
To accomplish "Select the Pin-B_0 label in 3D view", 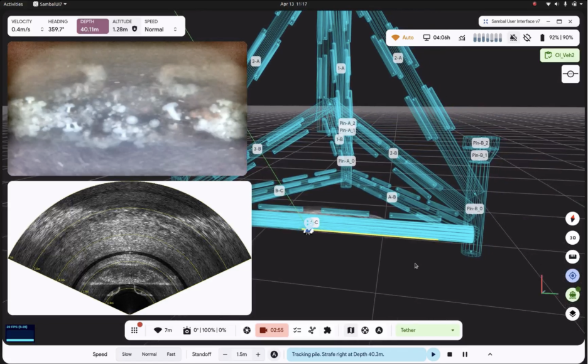I will click(474, 208).
